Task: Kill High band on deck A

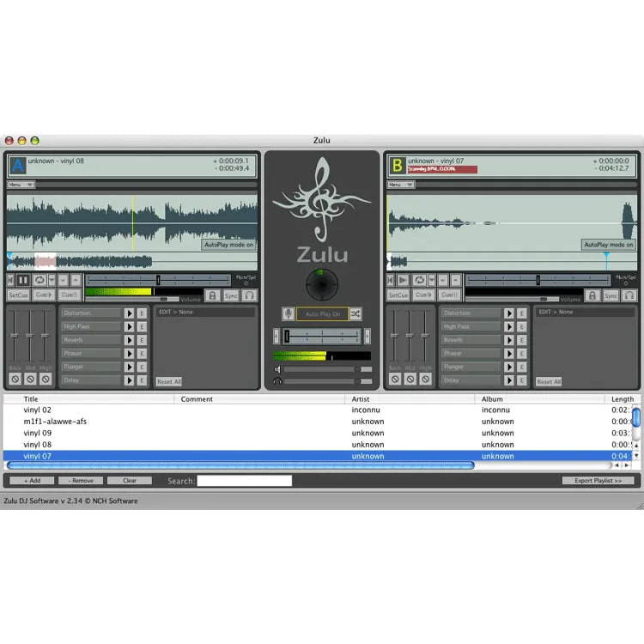Action: pos(46,379)
